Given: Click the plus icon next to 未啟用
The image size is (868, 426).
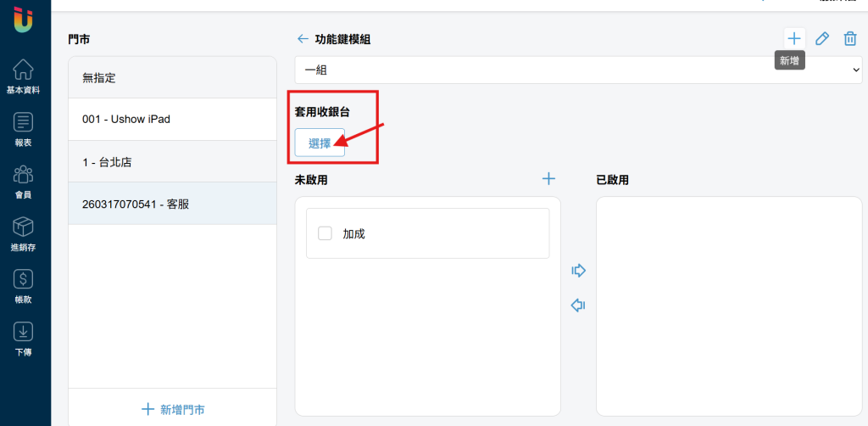Looking at the screenshot, I should pos(548,178).
